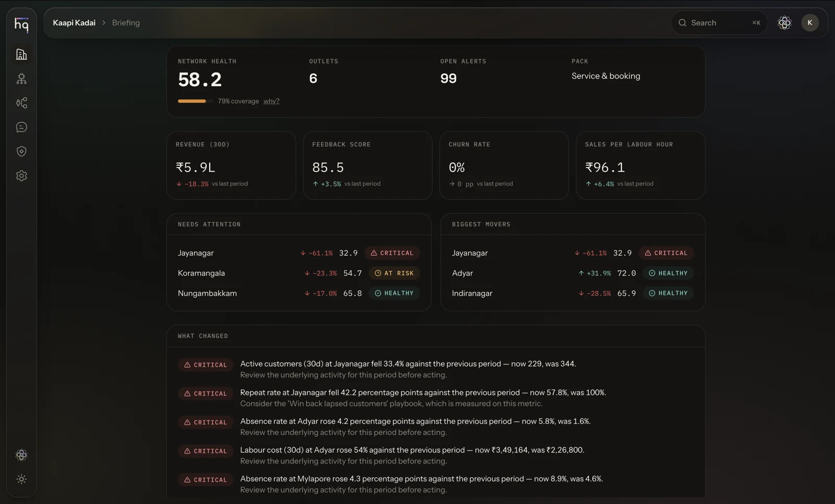Screen dimensions: 835x504
Task: Click the network health coverage progress bar
Action: coord(195,101)
